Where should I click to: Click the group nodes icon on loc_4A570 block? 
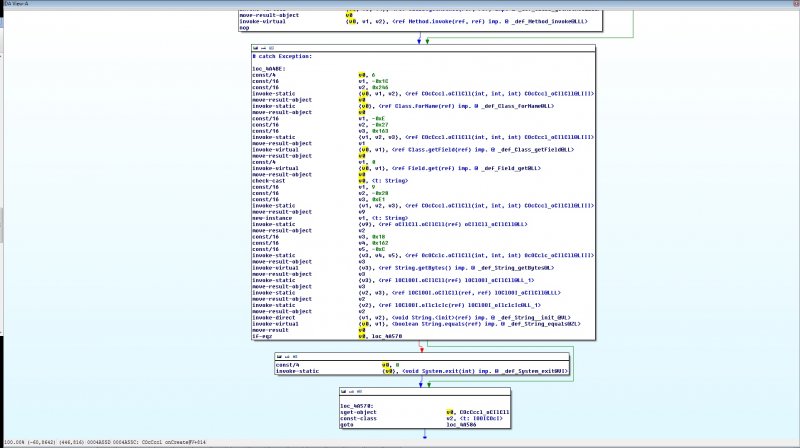(359, 391)
